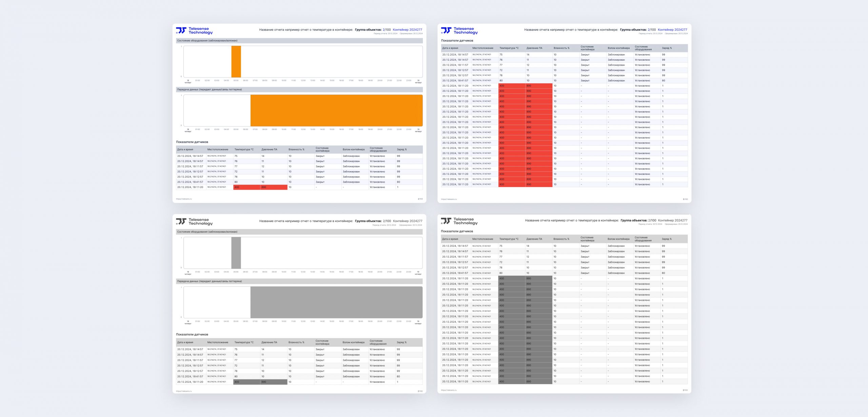Click gray Telesense logo on gray table page
The height and width of the screenshot is (417, 868).
tap(459, 221)
